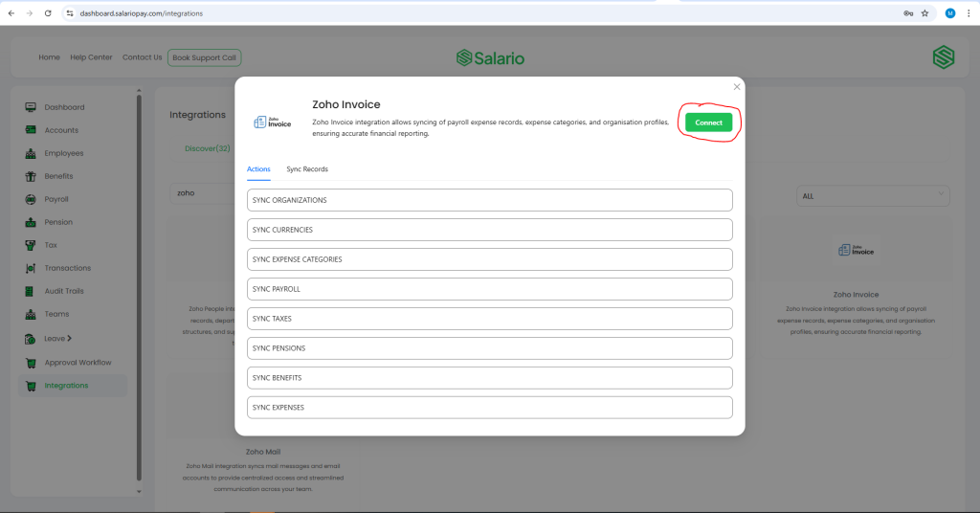The image size is (980, 513).
Task: Click the green Salario emblem at top right
Action: (943, 57)
